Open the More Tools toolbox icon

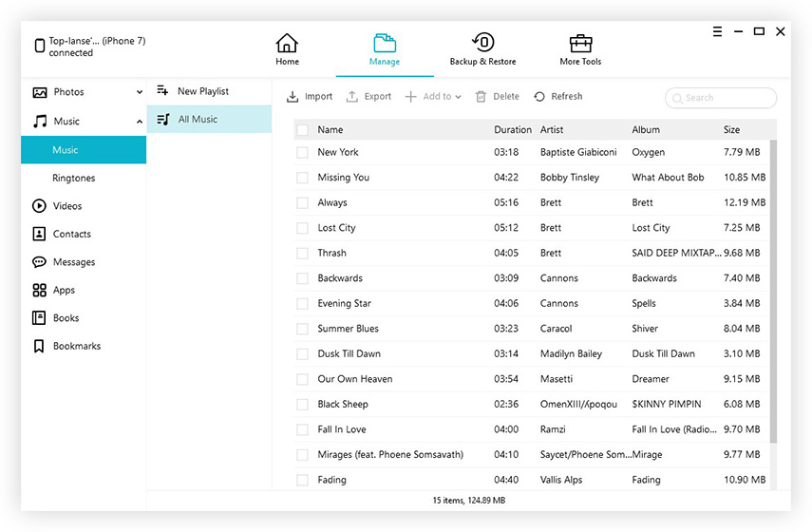580,44
